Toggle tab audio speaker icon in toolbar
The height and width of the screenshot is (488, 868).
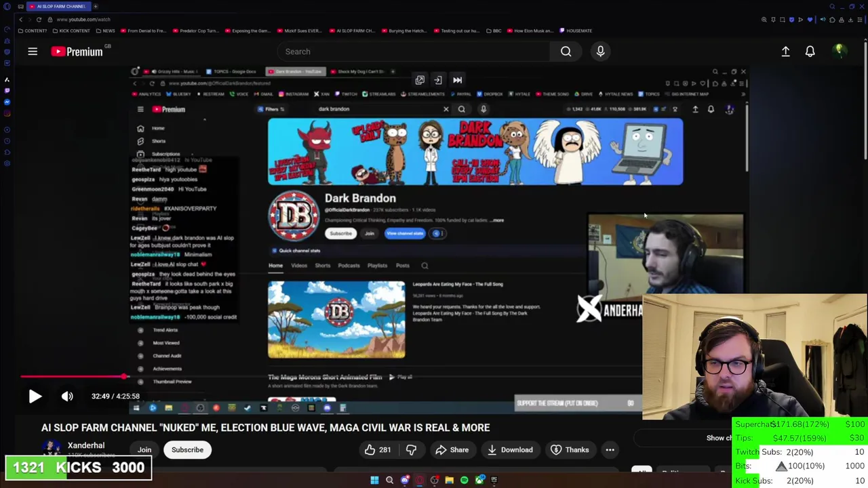tap(823, 20)
